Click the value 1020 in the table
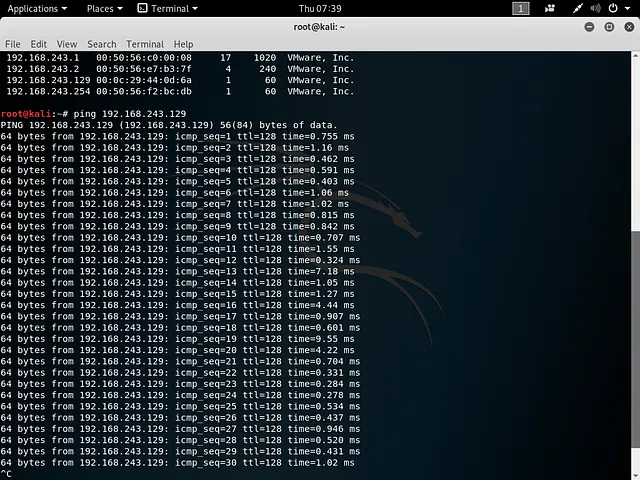Image resolution: width=640 pixels, height=480 pixels. coord(265,58)
